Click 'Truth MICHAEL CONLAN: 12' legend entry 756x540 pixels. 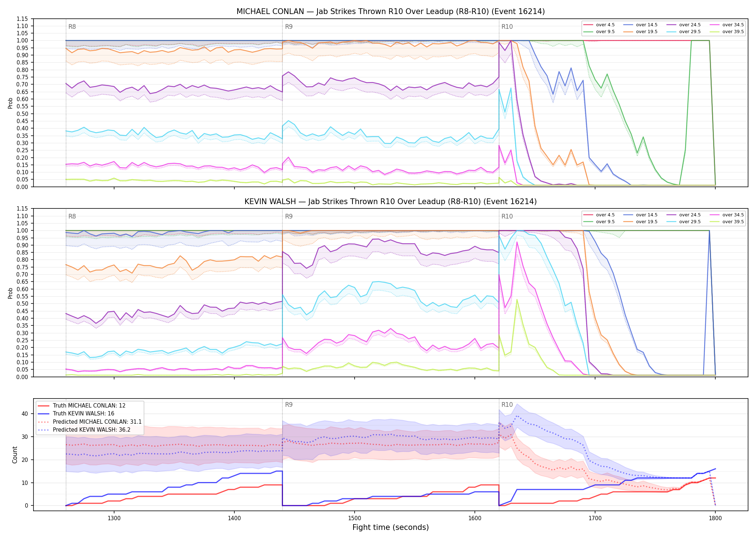point(82,406)
